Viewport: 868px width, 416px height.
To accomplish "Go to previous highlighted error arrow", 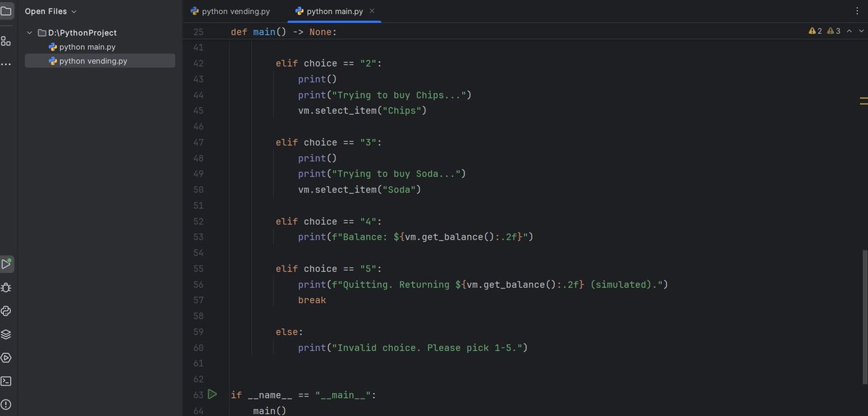I will pos(849,32).
